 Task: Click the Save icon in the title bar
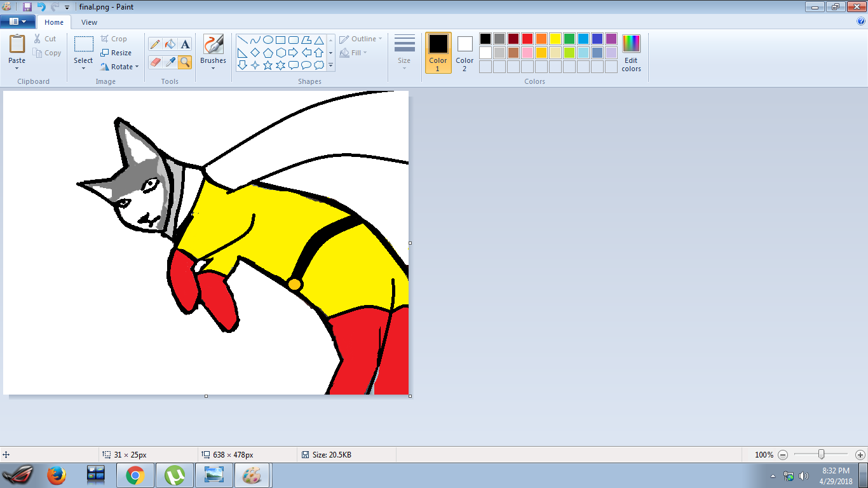tap(27, 7)
